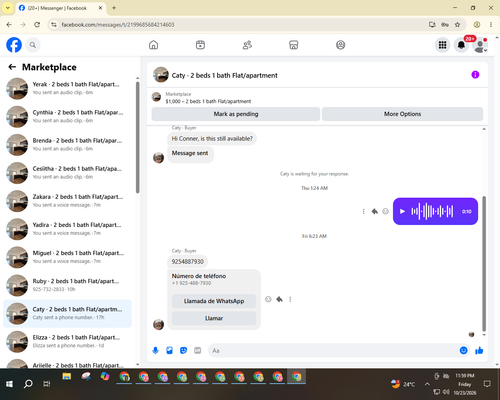This screenshot has width=500, height=400.
Task: Open the conversation information icon
Action: click(475, 75)
